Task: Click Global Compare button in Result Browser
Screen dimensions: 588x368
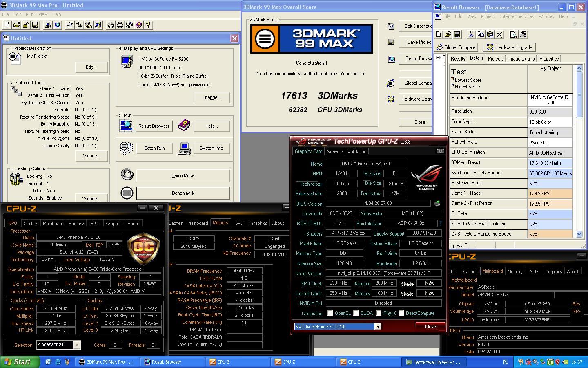Action: click(457, 47)
